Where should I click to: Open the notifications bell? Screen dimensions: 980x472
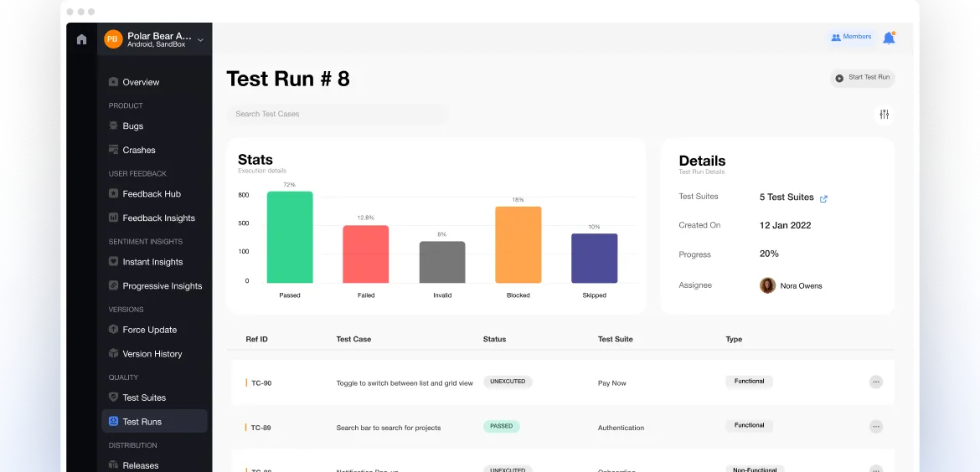(889, 38)
